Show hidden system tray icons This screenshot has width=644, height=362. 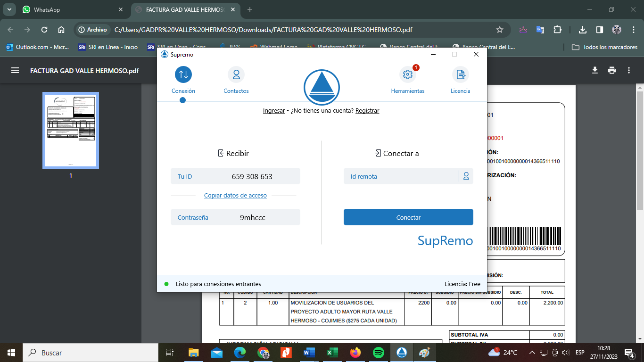[x=532, y=353]
